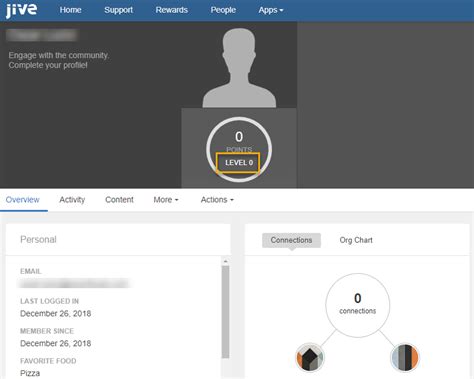474x379 pixels.
Task: Click the Favorite Food value Pizza
Action: [30, 373]
